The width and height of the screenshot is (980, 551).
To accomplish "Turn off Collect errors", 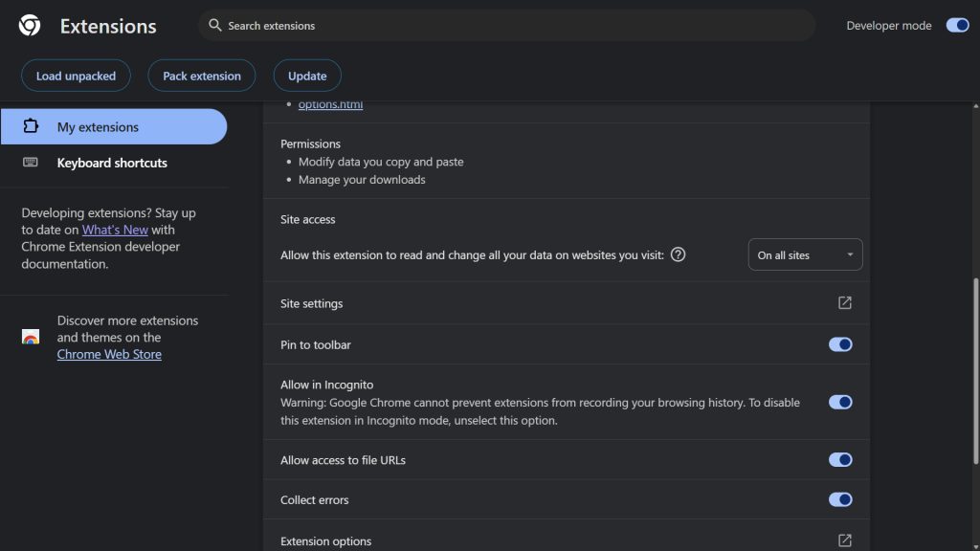I will [839, 498].
